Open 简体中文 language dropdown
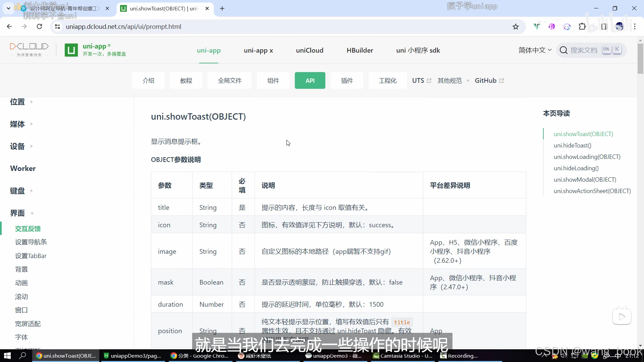This screenshot has height=362, width=644. click(535, 50)
